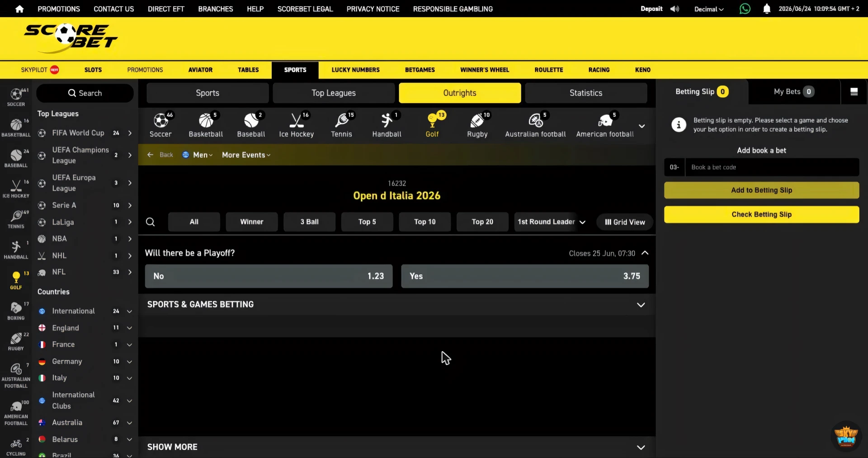This screenshot has width=868, height=458.
Task: Bet on Yes at 3.75
Action: click(x=524, y=276)
